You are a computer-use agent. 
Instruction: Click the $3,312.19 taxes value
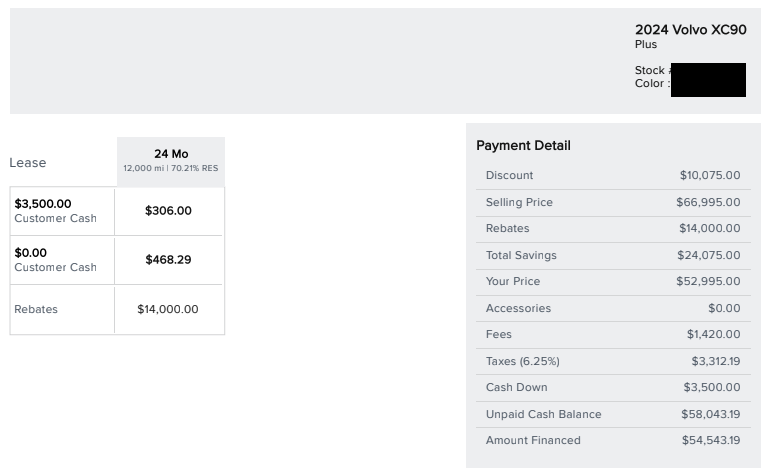tap(715, 361)
